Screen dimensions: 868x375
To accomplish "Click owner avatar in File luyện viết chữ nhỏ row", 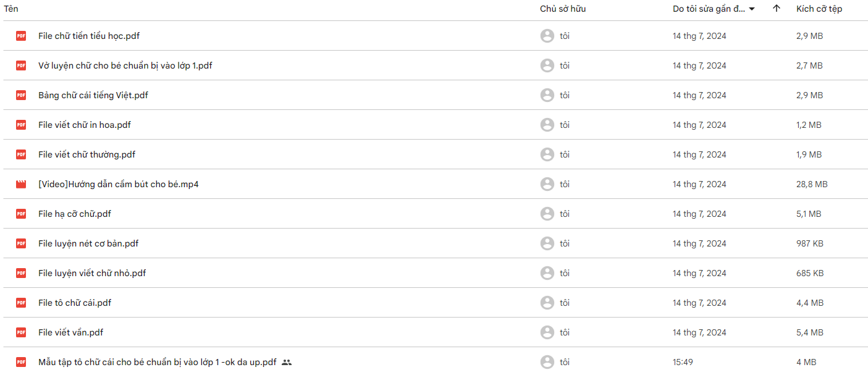I will 547,273.
